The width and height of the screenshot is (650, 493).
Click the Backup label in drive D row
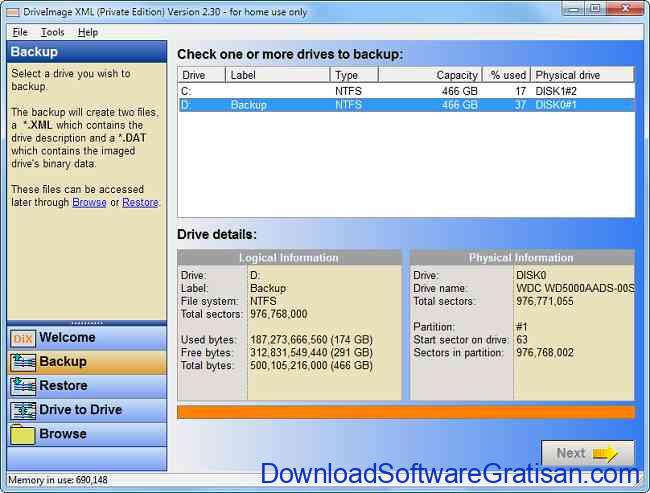pos(249,105)
